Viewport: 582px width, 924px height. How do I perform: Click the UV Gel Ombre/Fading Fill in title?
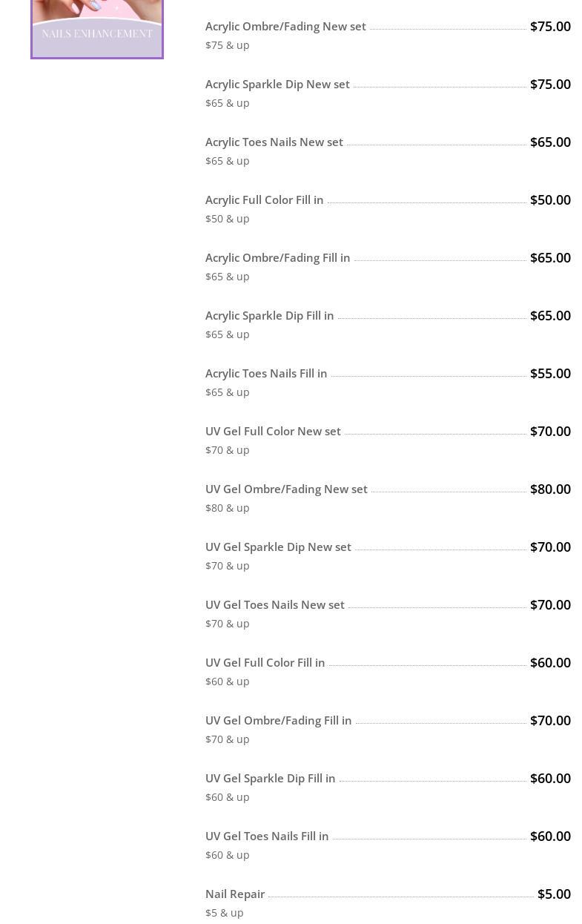(x=278, y=721)
